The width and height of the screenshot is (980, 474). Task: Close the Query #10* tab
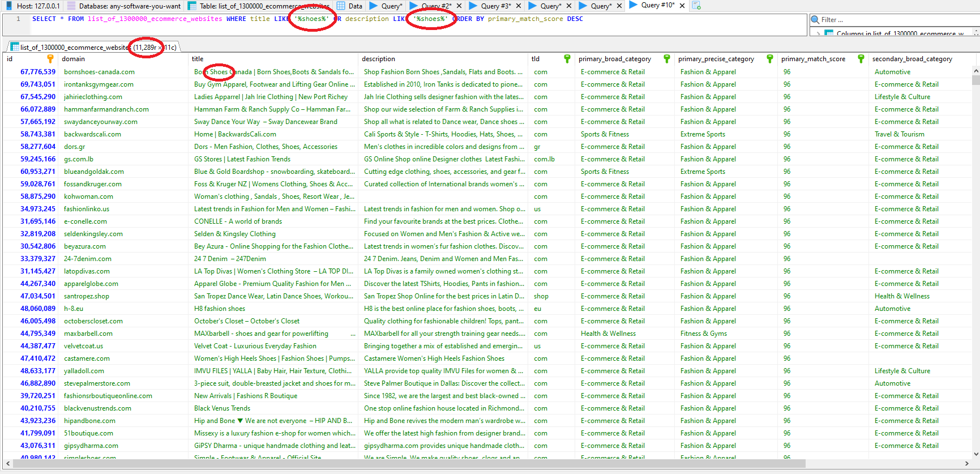(682, 6)
